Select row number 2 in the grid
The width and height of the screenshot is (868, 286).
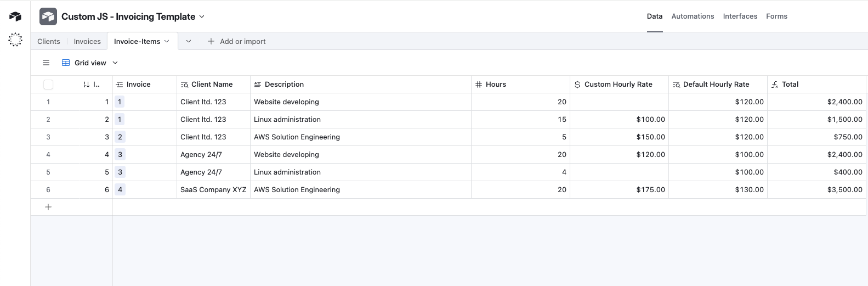[x=48, y=119]
